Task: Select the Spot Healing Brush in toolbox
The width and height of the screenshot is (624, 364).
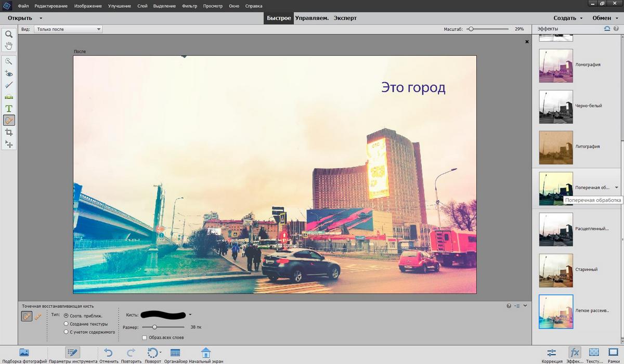Action: click(9, 121)
